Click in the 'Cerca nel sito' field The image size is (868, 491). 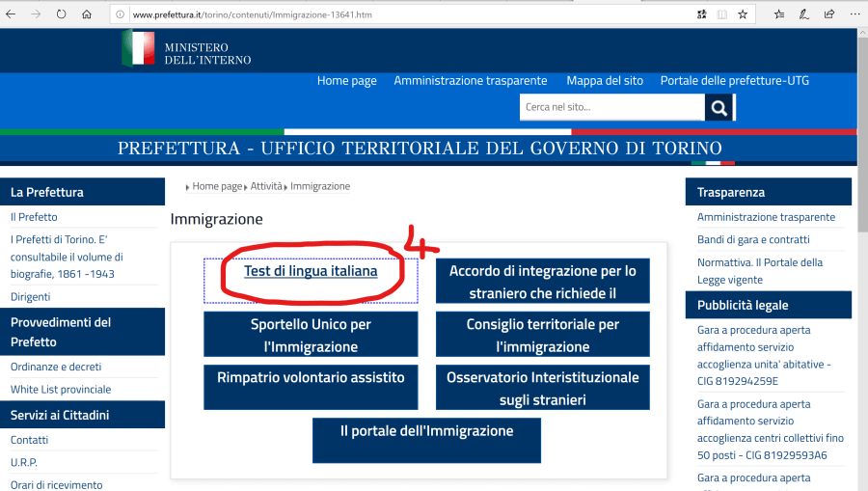coord(611,107)
